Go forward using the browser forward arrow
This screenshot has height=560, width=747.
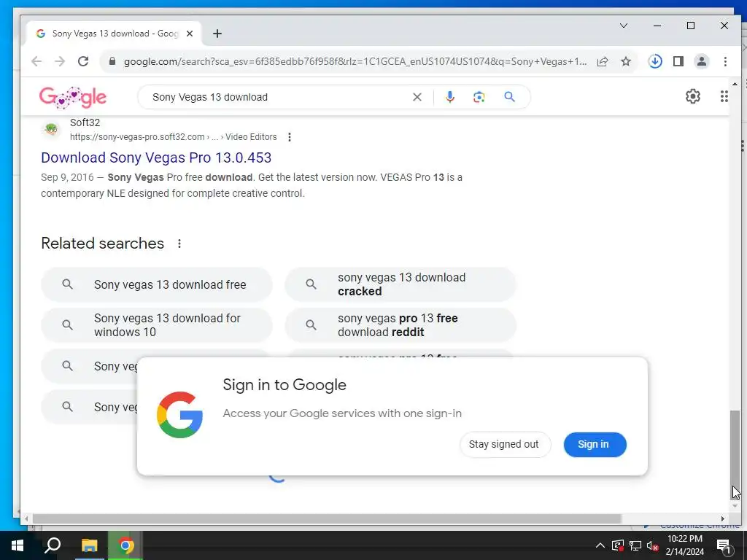point(60,61)
